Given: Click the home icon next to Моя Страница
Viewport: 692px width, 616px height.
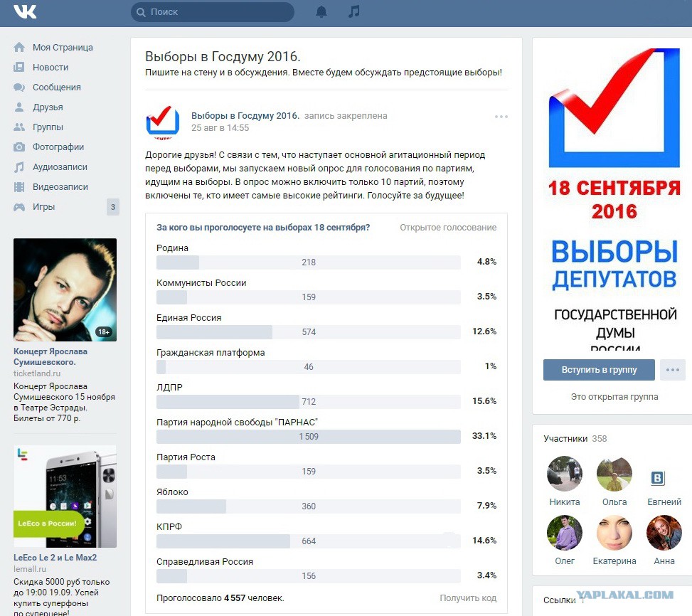Looking at the screenshot, I should 19,47.
